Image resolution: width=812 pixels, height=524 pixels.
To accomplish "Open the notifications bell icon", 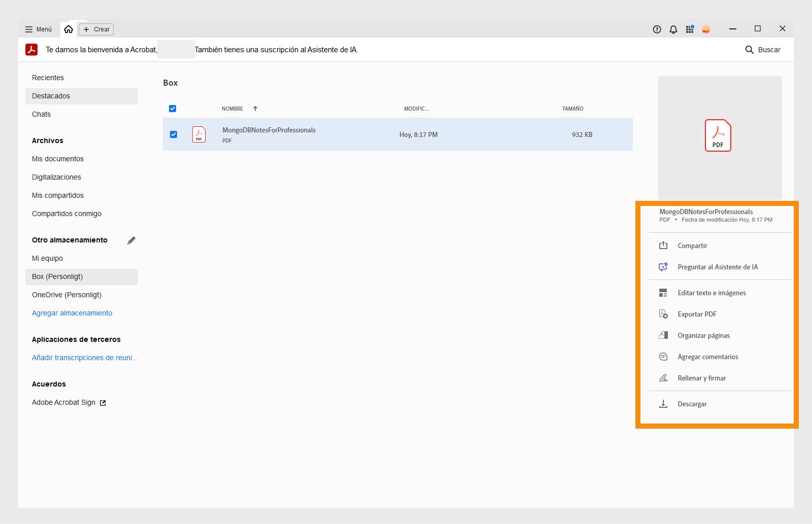I will 673,29.
